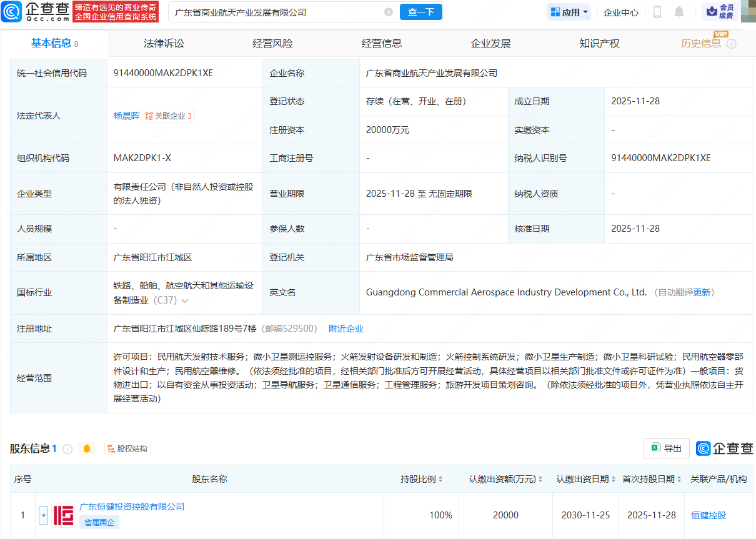Sort by 首次持股日期 column
Viewport: 756px width, 539px height.
click(x=651, y=479)
